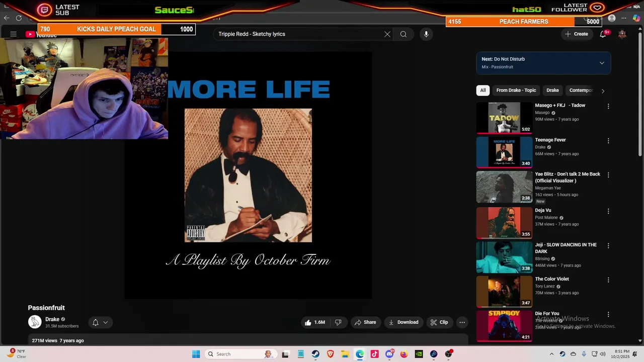Reload the page with refresh icon
This screenshot has width=644, height=362.
click(x=19, y=18)
